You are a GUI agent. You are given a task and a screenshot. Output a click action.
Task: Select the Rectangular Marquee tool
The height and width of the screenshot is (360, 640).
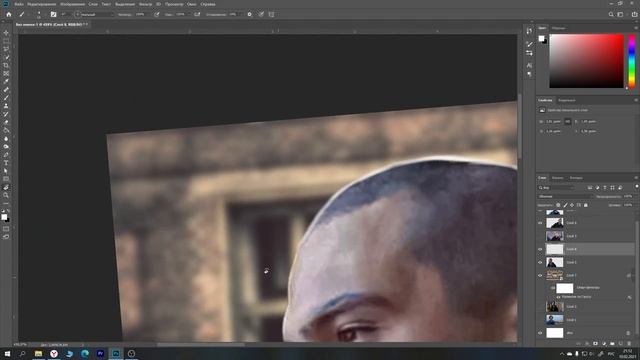(x=6, y=41)
